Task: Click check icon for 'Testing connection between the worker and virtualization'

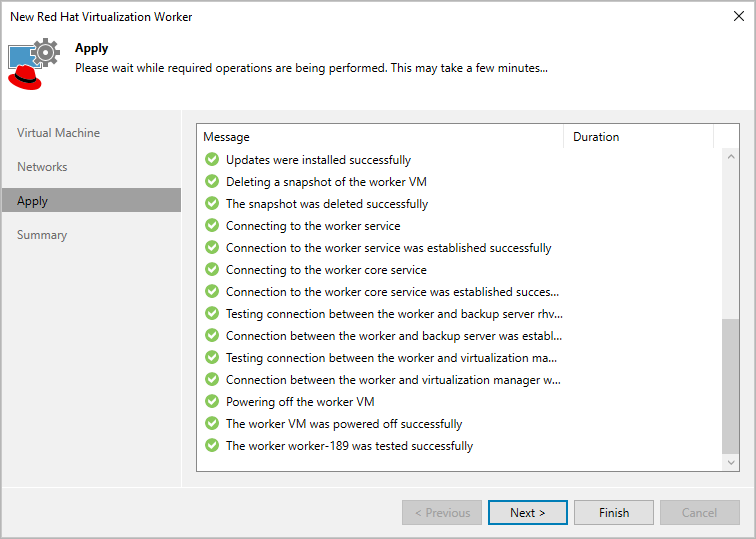Action: click(212, 357)
